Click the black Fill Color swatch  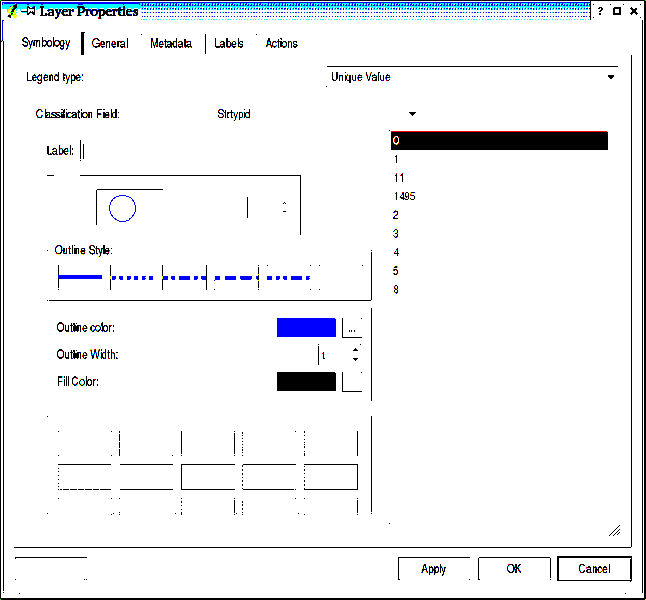[306, 381]
